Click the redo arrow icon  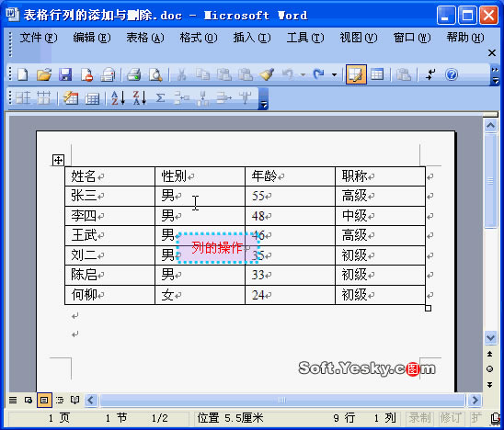[x=318, y=74]
